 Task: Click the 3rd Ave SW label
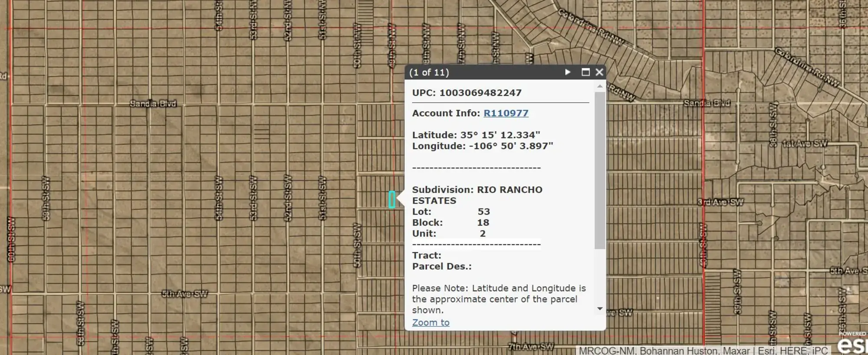[x=720, y=202]
